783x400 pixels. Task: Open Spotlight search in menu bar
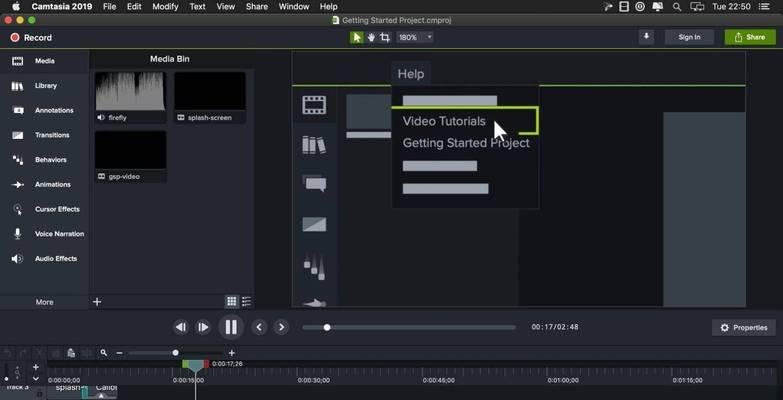(677, 6)
